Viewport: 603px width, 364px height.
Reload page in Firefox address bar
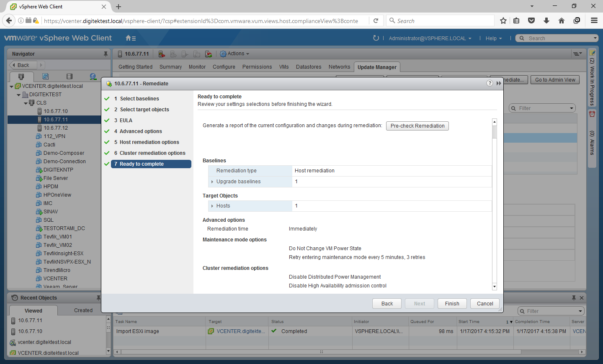[x=376, y=21]
